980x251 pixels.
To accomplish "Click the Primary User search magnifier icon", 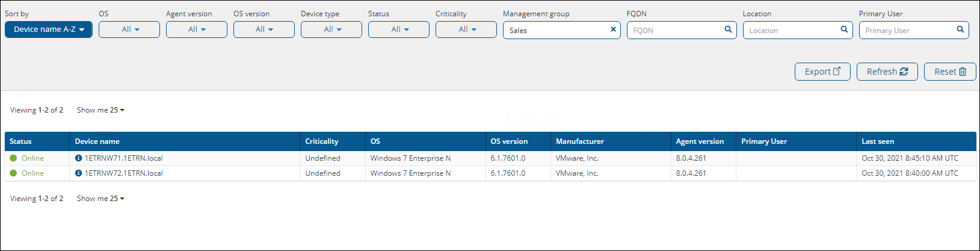I will point(960,29).
